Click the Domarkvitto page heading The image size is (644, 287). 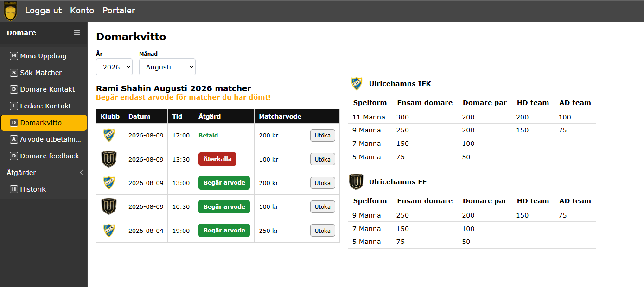point(131,37)
